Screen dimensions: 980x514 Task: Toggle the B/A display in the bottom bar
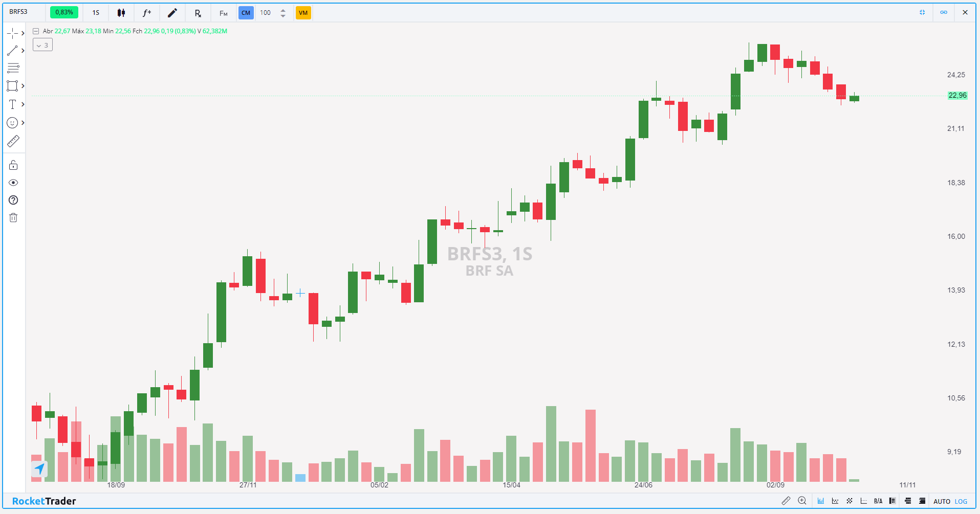point(878,501)
